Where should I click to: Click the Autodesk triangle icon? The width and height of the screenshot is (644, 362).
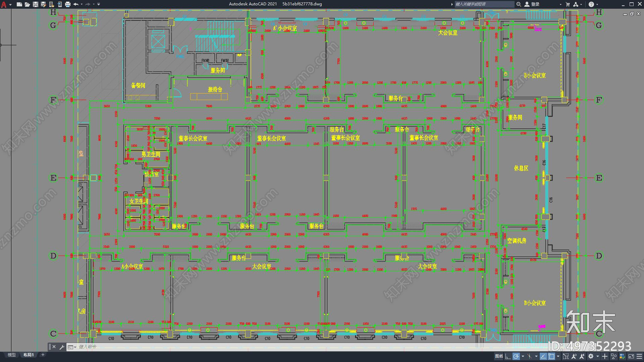coord(576,4)
